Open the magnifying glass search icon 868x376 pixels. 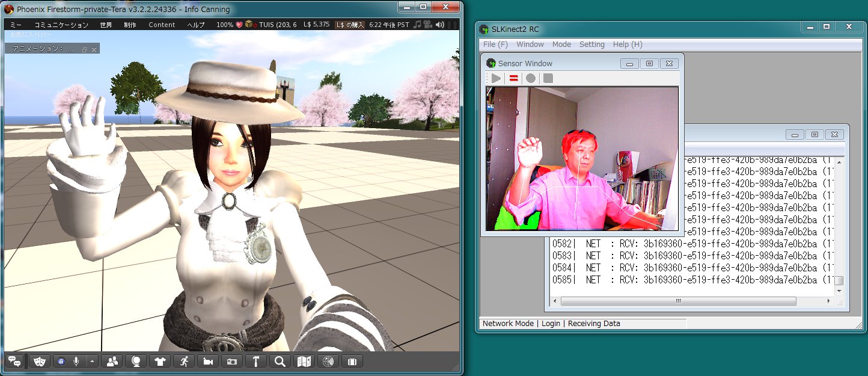click(x=280, y=361)
